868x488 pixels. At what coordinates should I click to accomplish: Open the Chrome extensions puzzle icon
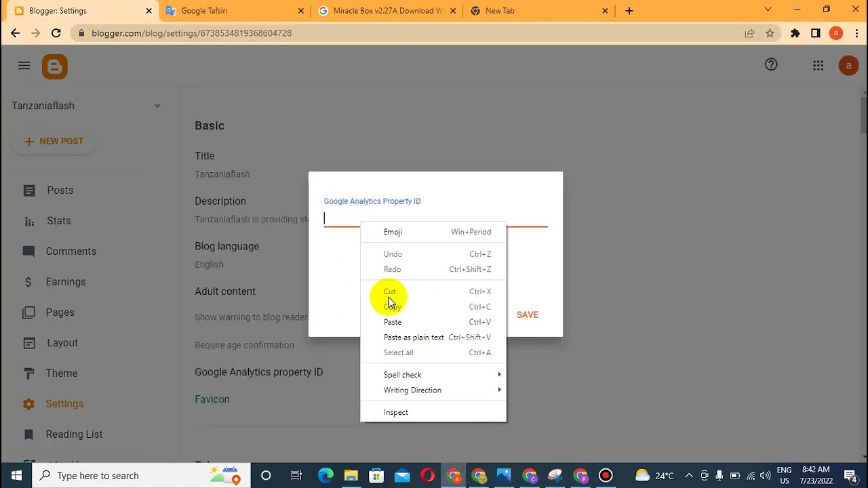click(795, 33)
